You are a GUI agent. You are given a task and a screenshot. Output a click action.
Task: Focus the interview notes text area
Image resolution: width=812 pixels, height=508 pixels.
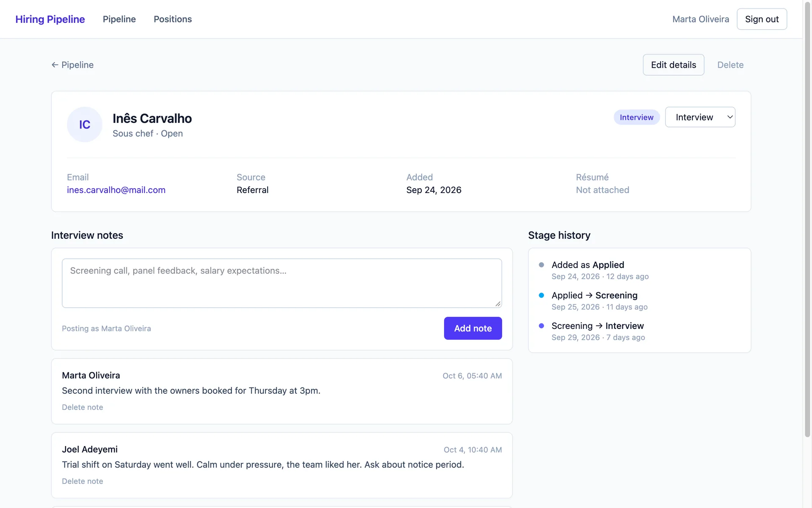tap(282, 283)
